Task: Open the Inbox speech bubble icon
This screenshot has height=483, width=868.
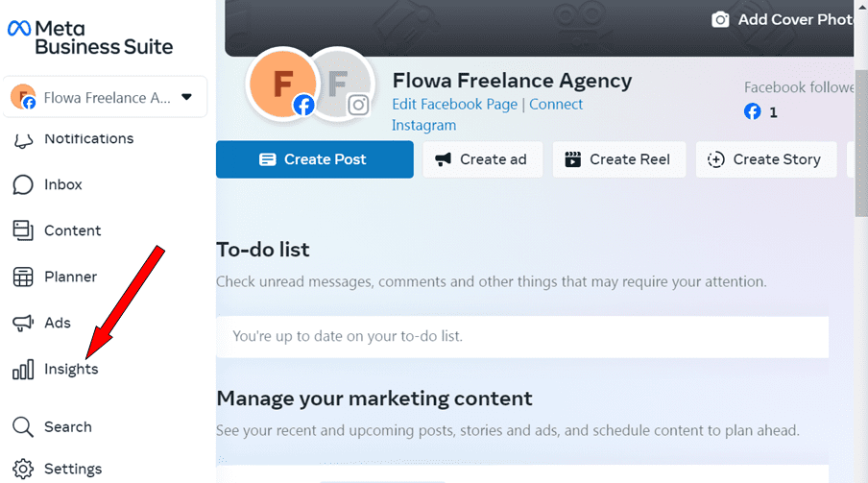Action: click(23, 184)
